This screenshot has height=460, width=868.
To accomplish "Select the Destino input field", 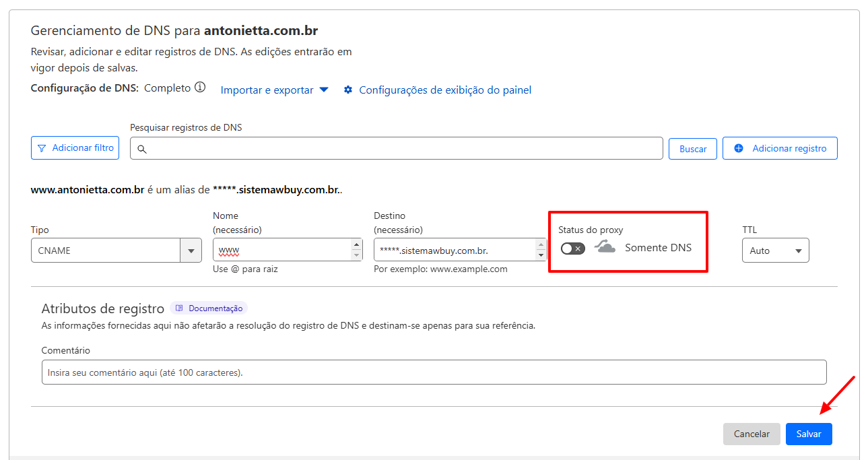I will coord(455,251).
